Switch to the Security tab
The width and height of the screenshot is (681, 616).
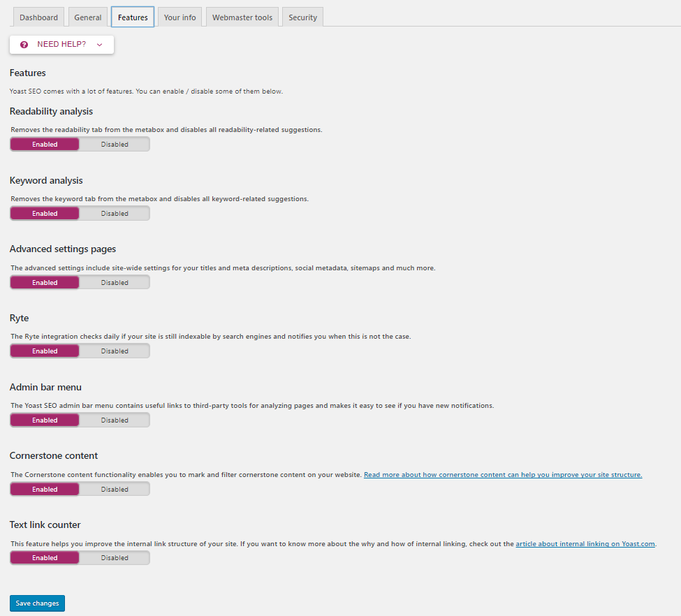click(x=302, y=17)
